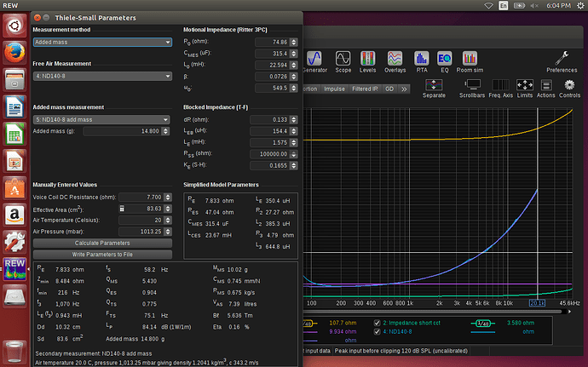588x367 pixels.
Task: Click the clock showing 6:04 PM
Action: (558, 6)
